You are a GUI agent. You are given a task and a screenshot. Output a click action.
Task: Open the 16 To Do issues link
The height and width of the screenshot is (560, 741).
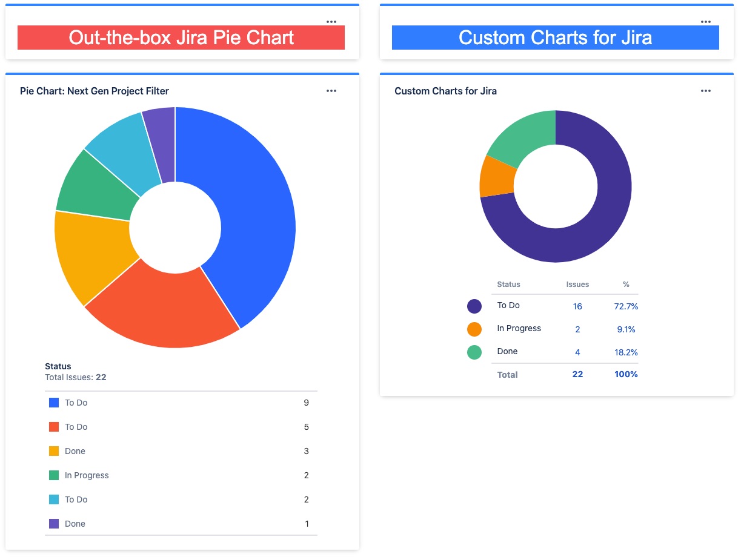point(577,306)
